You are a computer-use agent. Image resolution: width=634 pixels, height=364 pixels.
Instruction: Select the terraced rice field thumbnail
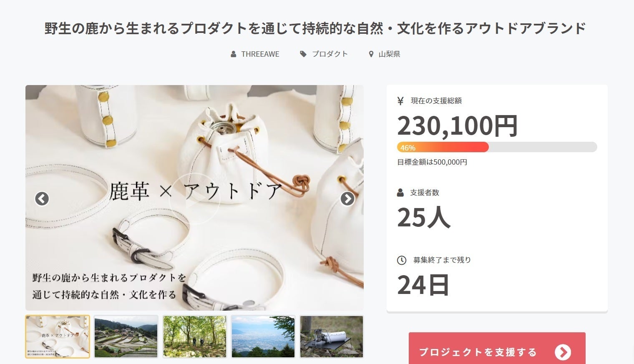[126, 336]
